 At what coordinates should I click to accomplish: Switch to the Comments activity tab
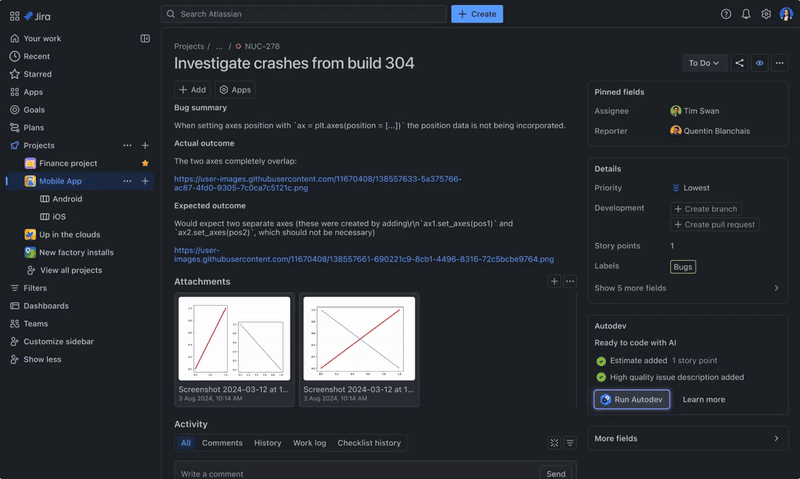point(222,443)
